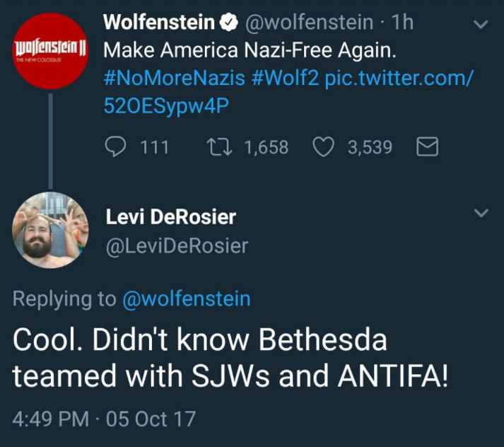Open the Wolfenstein profile picture
This screenshot has width=504, height=447.
[51, 52]
